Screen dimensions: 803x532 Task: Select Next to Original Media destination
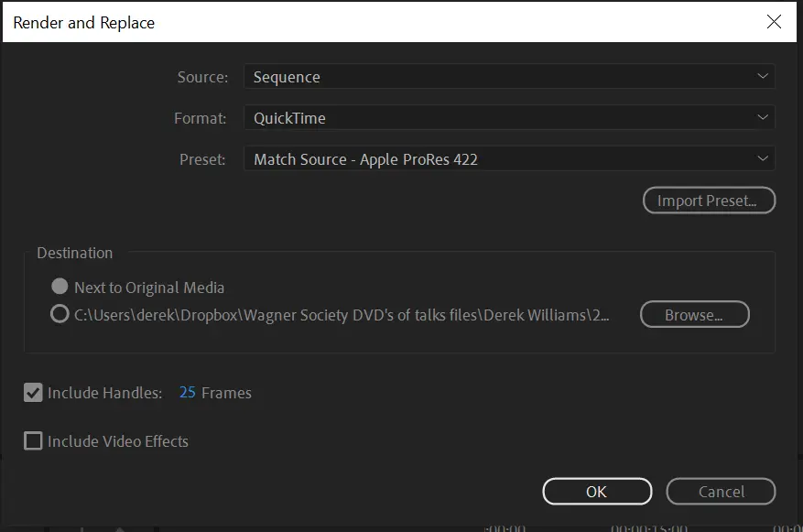(x=60, y=288)
